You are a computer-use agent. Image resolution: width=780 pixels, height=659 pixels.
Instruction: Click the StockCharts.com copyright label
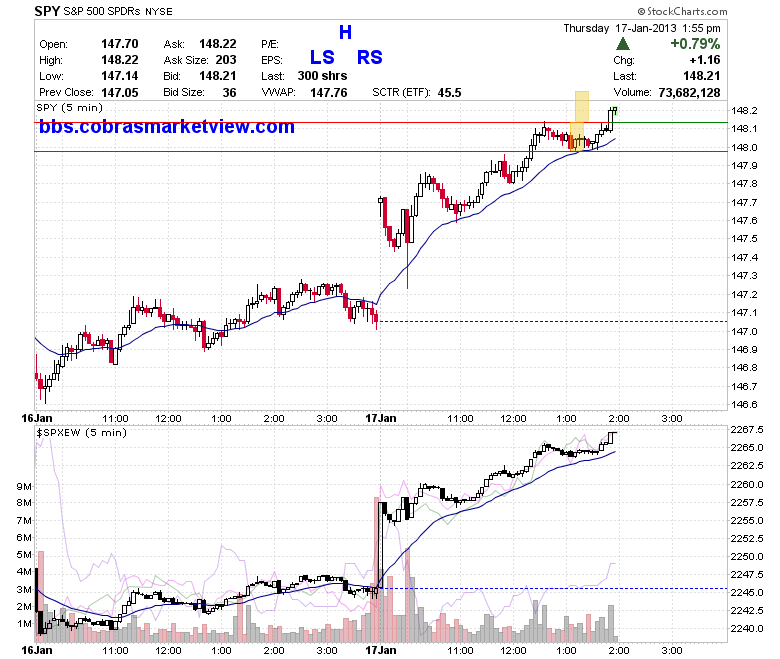tap(682, 11)
